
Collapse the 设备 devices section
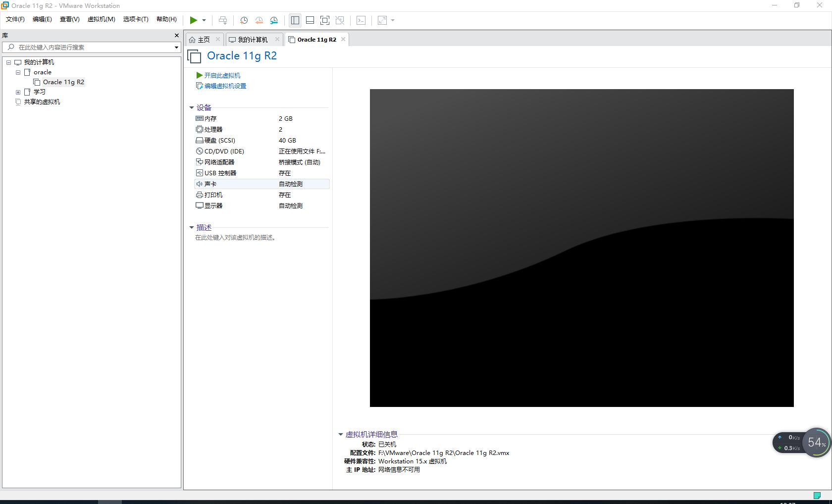point(192,107)
